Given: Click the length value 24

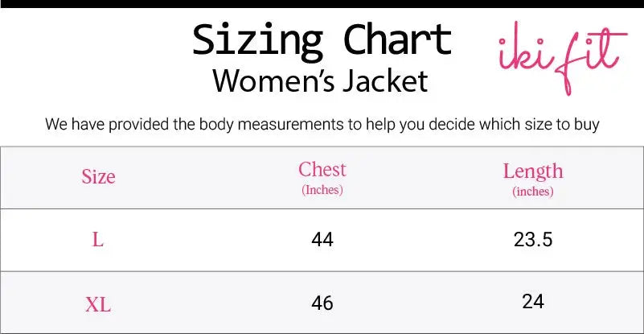Looking at the screenshot, I should click(532, 302).
